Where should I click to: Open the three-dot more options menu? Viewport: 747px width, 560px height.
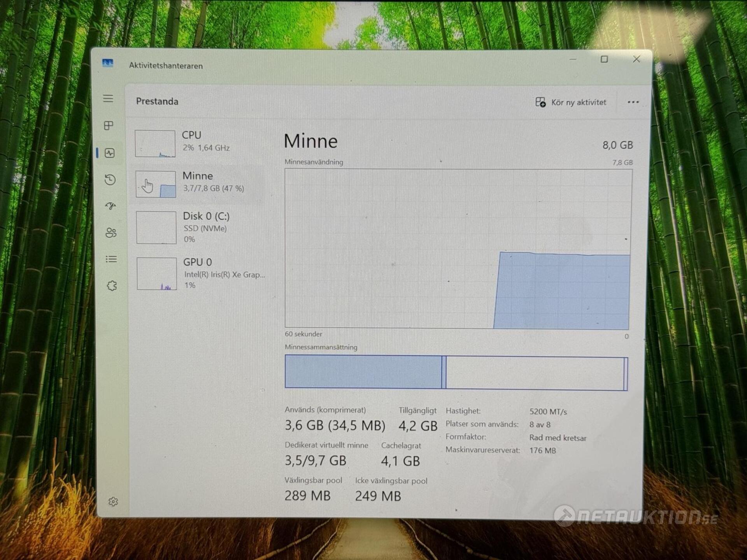(633, 102)
